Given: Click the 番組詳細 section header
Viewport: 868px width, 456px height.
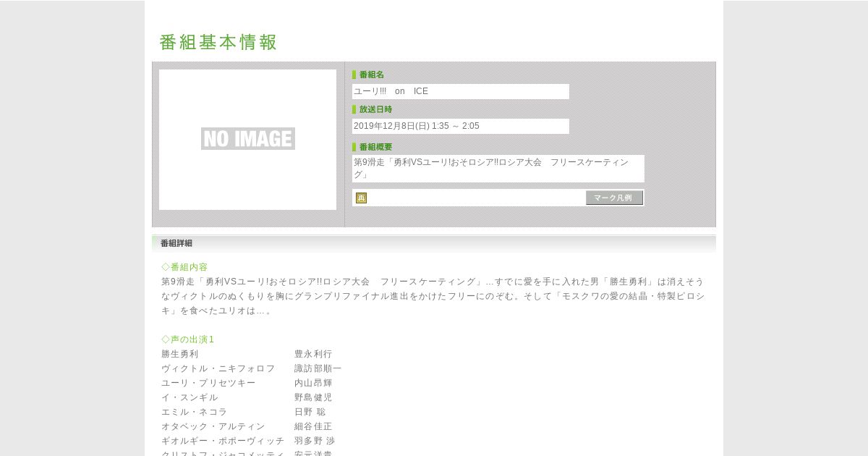Looking at the screenshot, I should click(x=434, y=243).
